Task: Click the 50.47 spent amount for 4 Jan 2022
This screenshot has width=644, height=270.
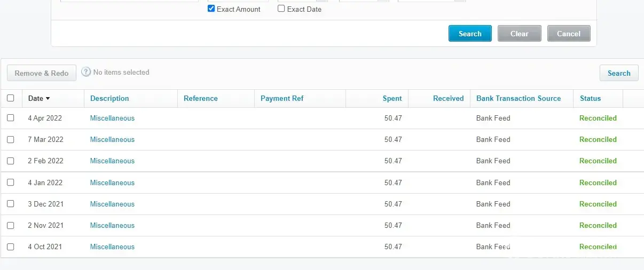Action: [x=393, y=182]
